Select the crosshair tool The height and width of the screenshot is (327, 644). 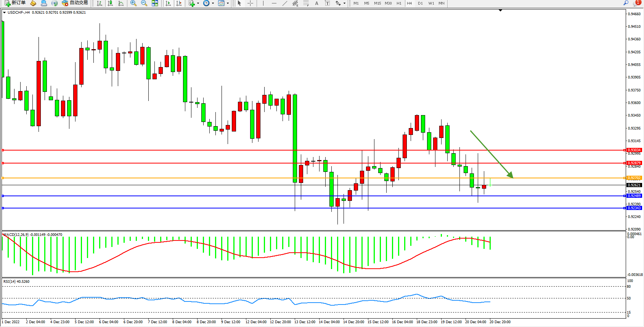250,3
